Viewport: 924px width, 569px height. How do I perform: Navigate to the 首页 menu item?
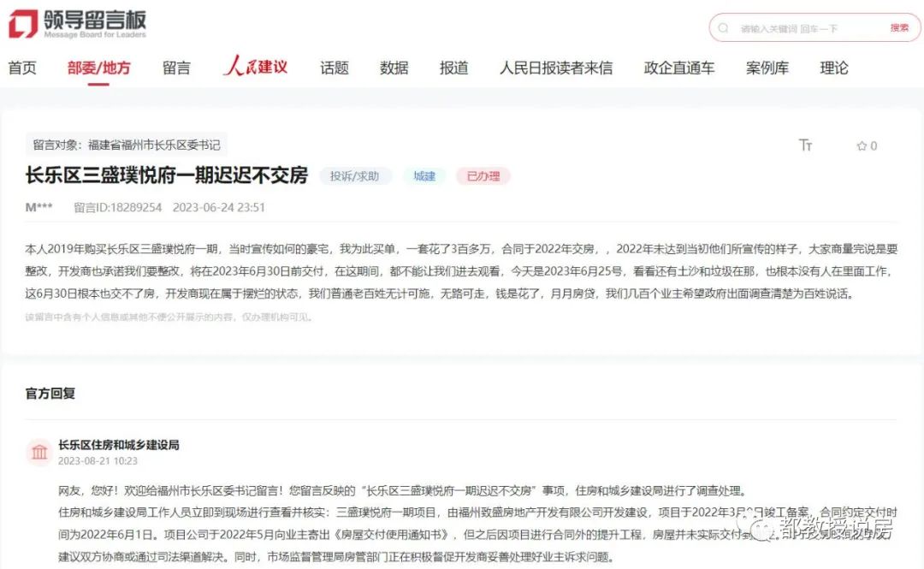(x=22, y=68)
